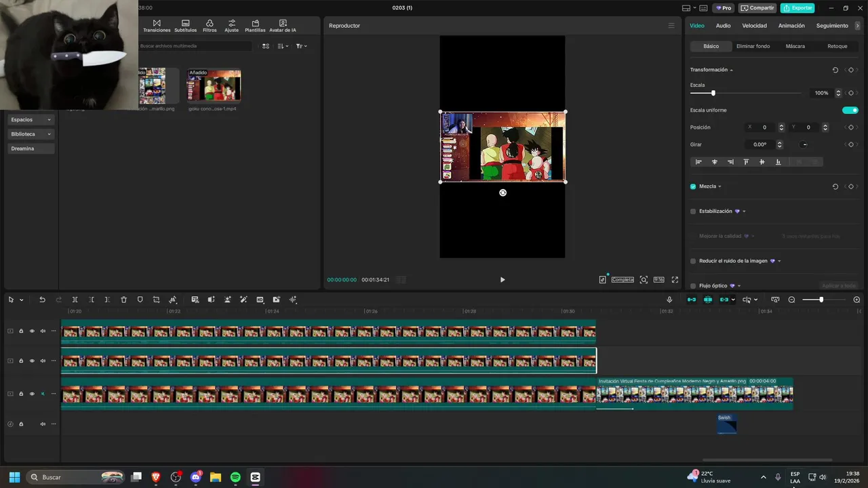868x488 pixels.
Task: Center clip horizontally with alignment icon
Action: 714,162
